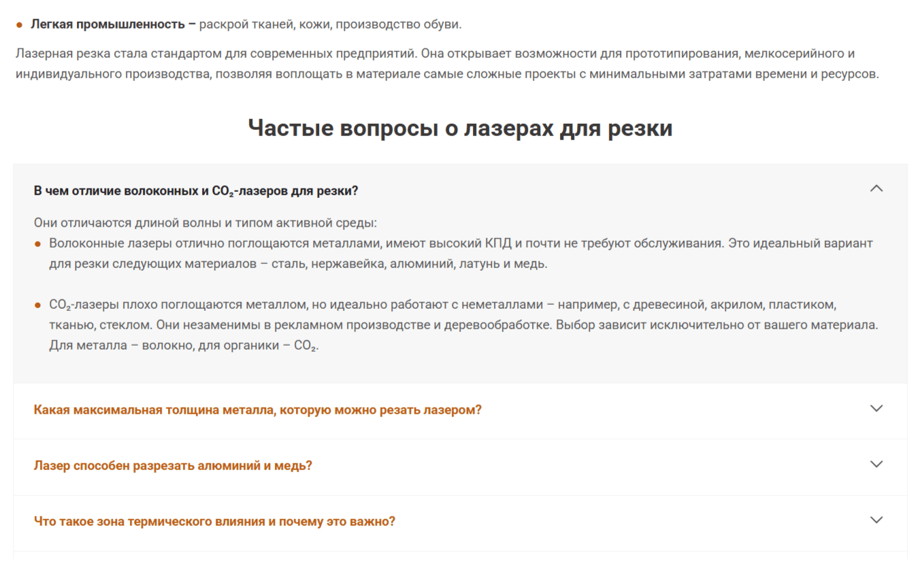Image resolution: width=924 pixels, height=566 pixels.
Task: Expand chevron for thermal influence zone question
Action: (876, 520)
